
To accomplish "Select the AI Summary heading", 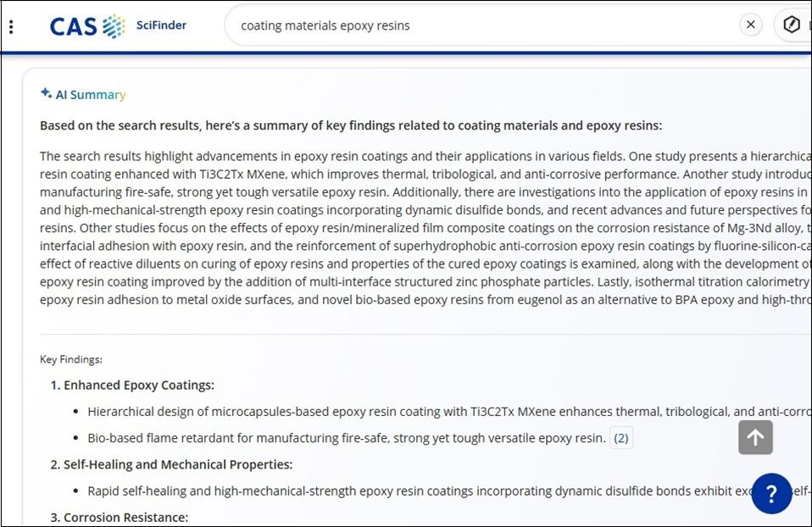I will (x=90, y=95).
